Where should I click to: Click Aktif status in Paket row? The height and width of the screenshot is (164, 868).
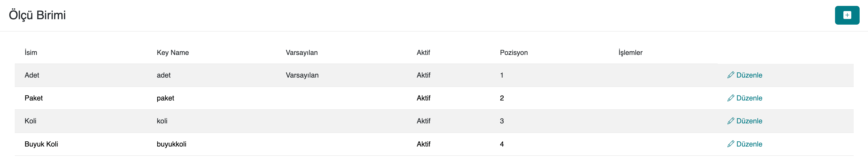[423, 98]
